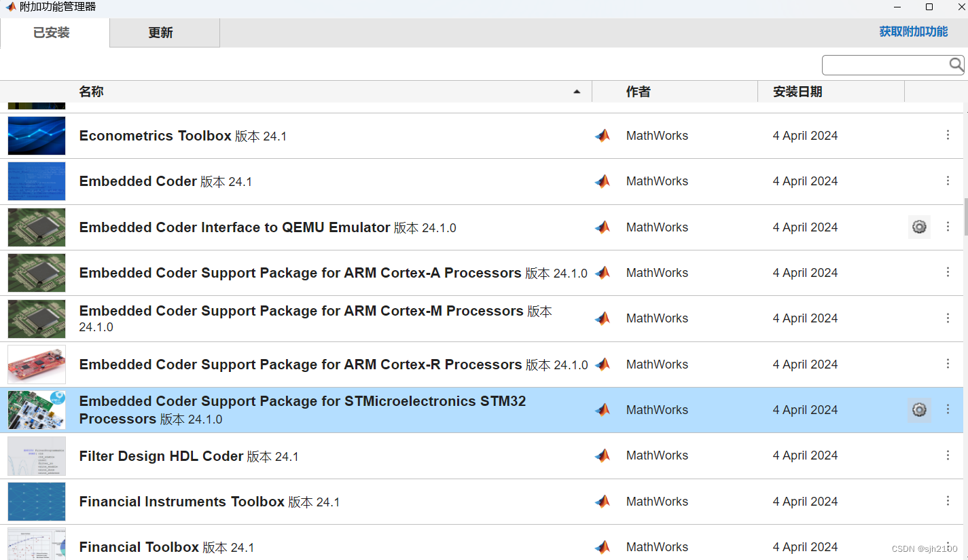Click MathWorks logo in ARM Cortex-A row
Screen dimensions: 968x560
click(603, 273)
